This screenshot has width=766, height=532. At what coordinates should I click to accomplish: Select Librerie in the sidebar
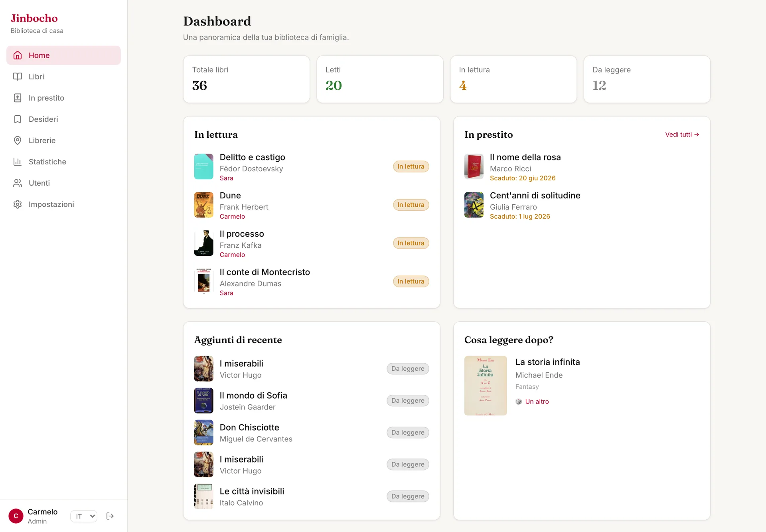[63, 140]
